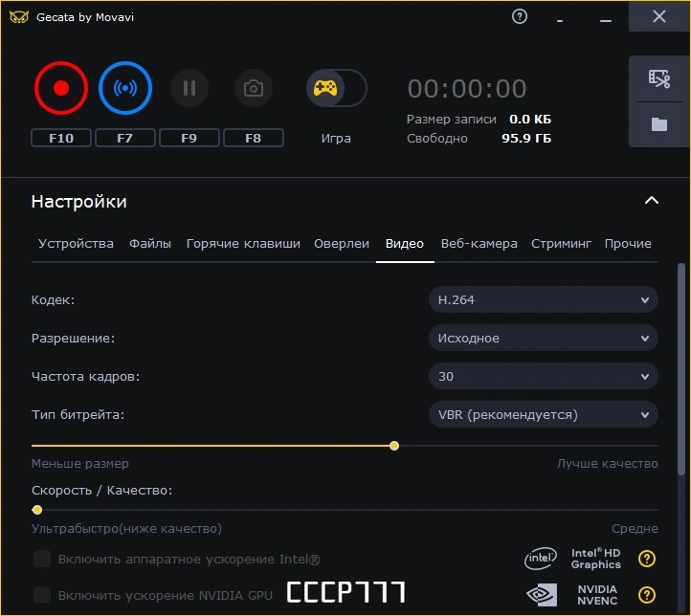Open the Прочие tab

pos(628,244)
